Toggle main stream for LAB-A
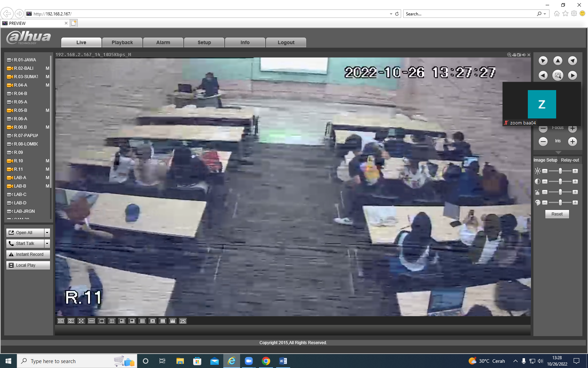Viewport: 588px width, 368px height. click(47, 178)
